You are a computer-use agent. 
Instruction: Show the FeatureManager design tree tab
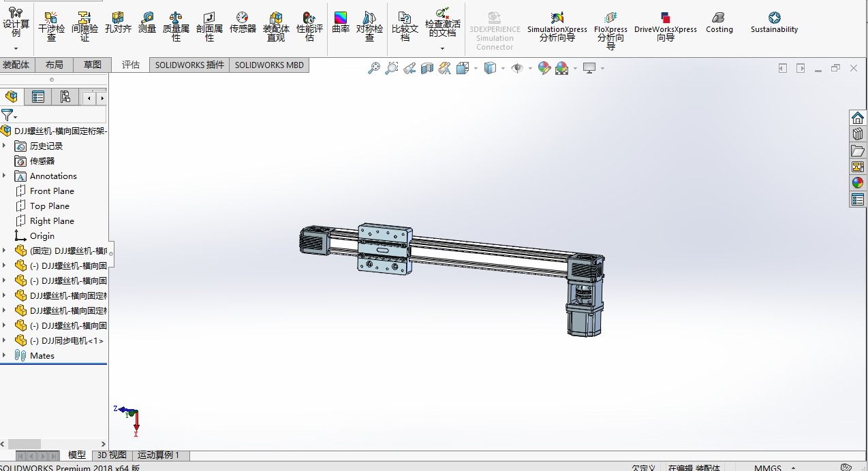pyautogui.click(x=12, y=97)
